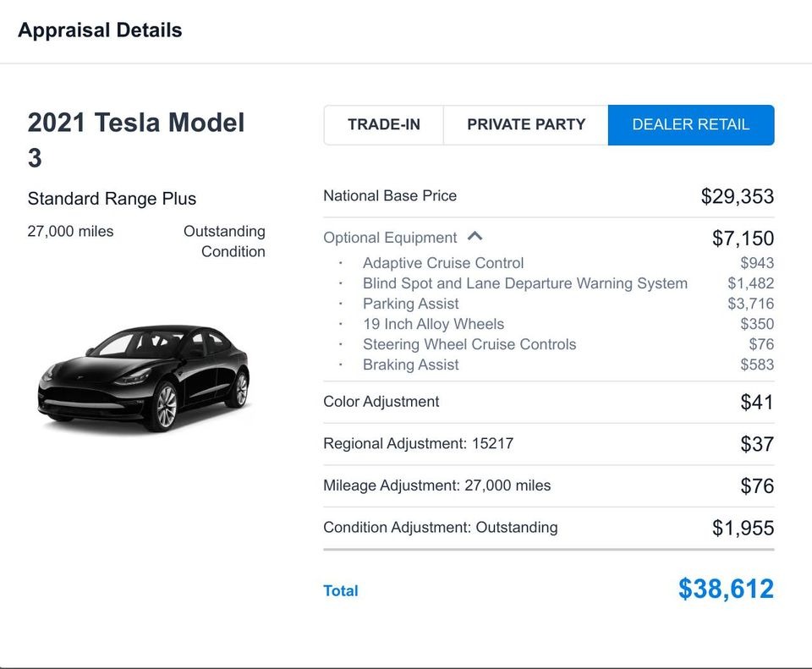Viewport: 812px width, 669px height.
Task: Switch to the Trade-In tab
Action: coord(384,125)
